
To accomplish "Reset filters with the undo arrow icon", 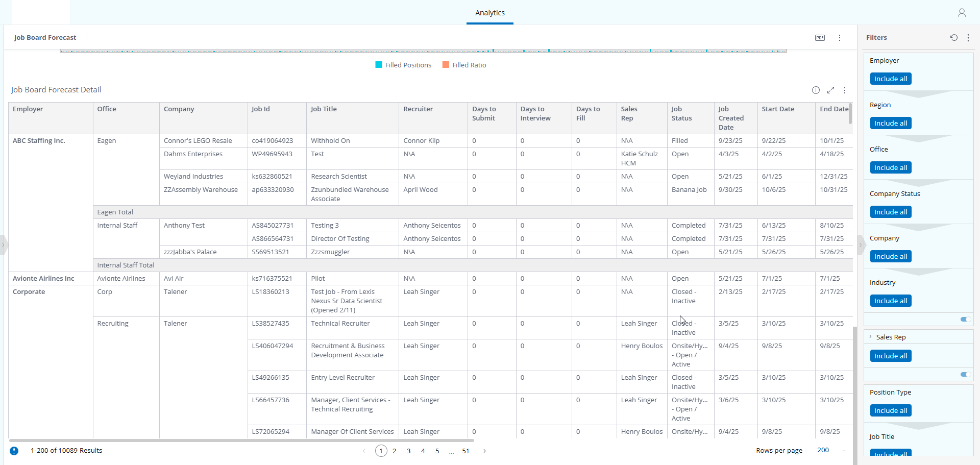I will tap(954, 37).
